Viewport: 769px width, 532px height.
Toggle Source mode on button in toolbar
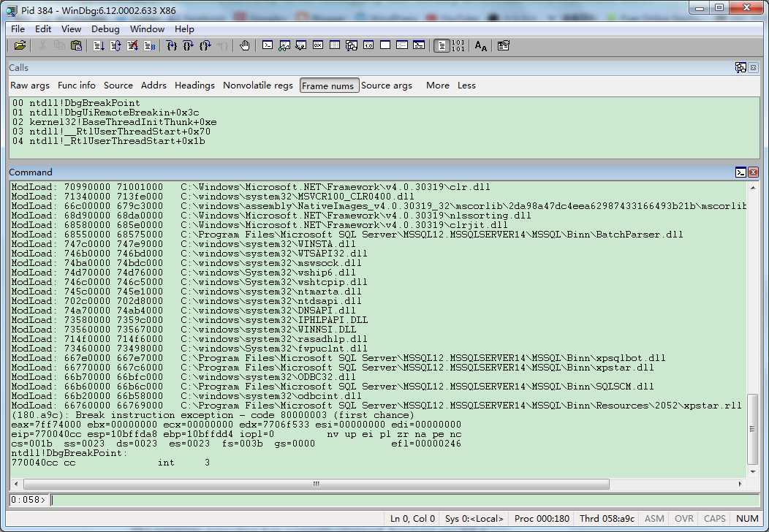pyautogui.click(x=441, y=45)
